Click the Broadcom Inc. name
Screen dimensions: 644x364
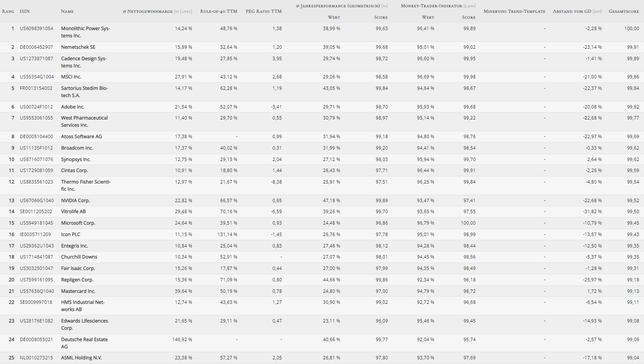77,148
